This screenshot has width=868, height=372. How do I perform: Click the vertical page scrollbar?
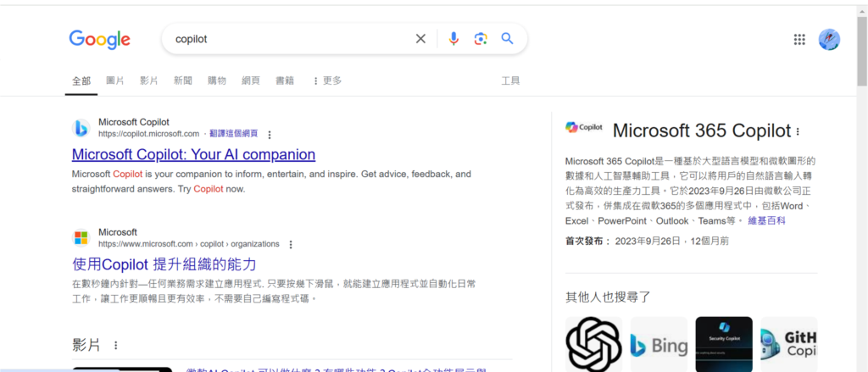pyautogui.click(x=862, y=188)
